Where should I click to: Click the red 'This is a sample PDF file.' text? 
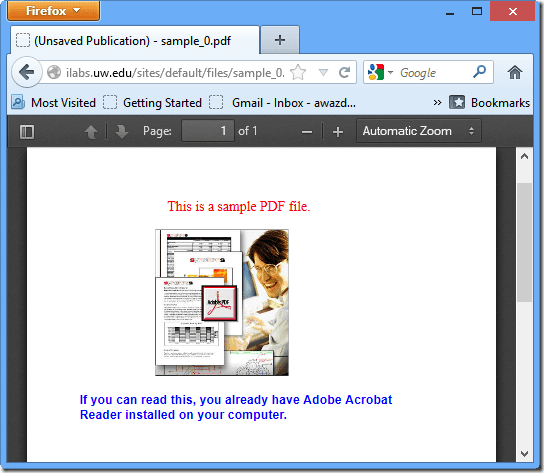(x=239, y=206)
